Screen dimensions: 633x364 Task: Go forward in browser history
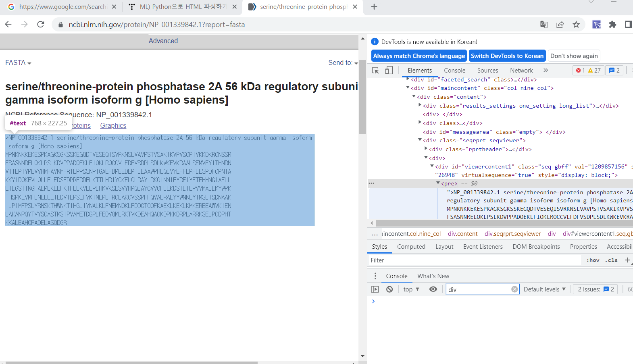point(25,25)
